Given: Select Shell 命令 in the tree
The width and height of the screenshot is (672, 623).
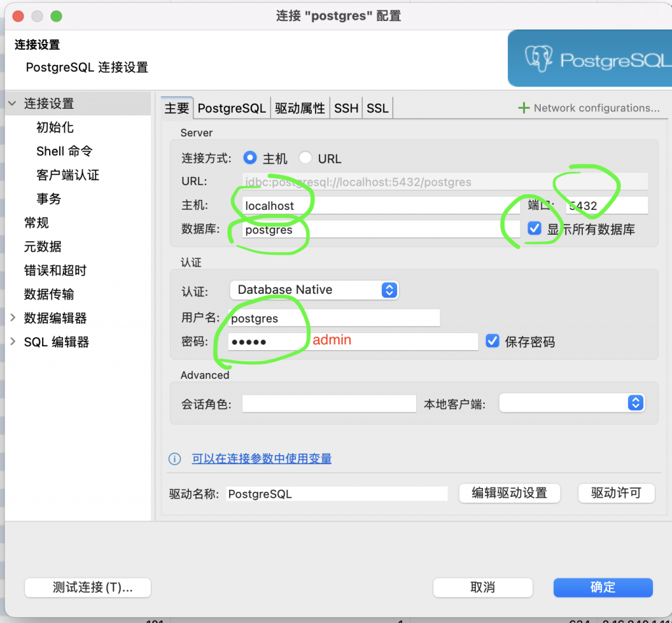Looking at the screenshot, I should (x=64, y=151).
